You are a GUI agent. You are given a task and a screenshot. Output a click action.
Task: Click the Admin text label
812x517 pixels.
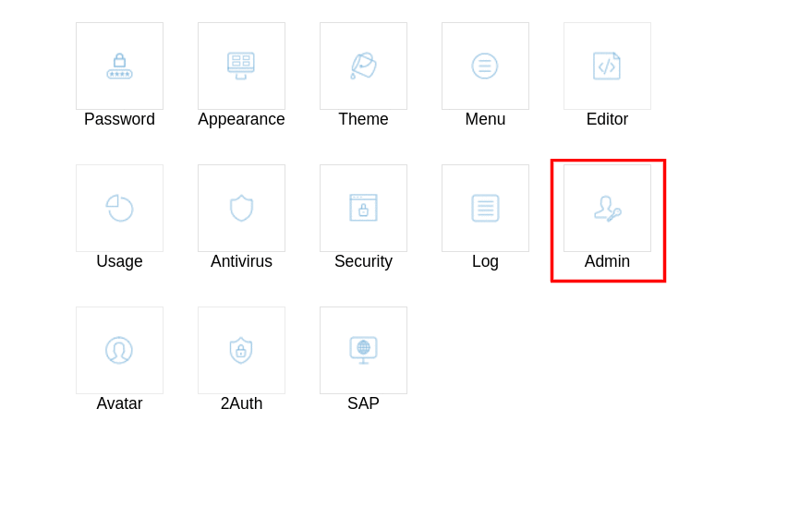pos(608,261)
